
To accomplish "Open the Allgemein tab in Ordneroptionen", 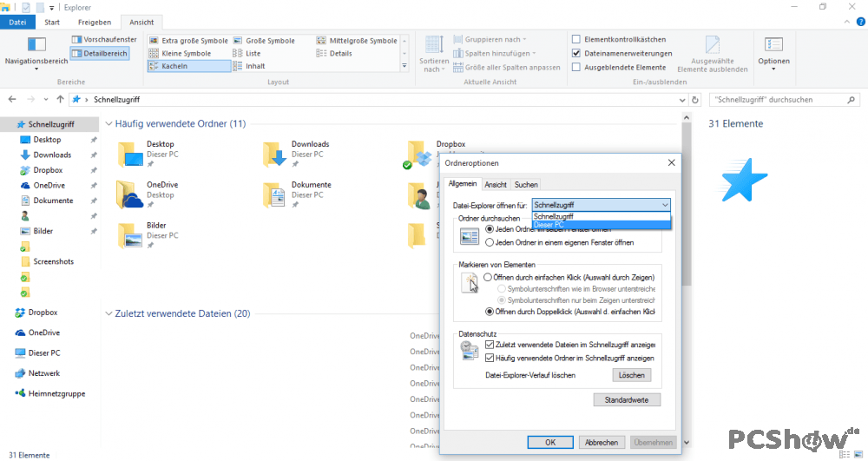I will pyautogui.click(x=463, y=184).
